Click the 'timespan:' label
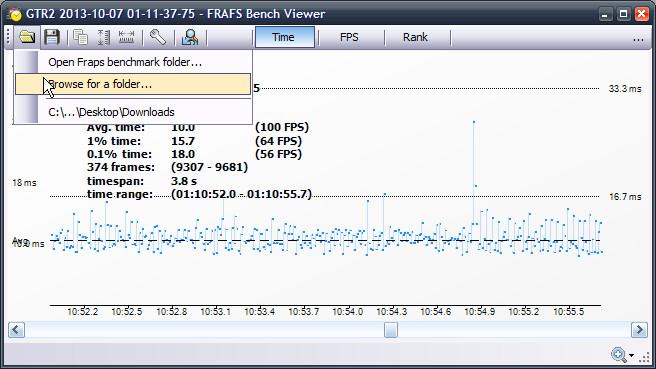 pyautogui.click(x=115, y=181)
